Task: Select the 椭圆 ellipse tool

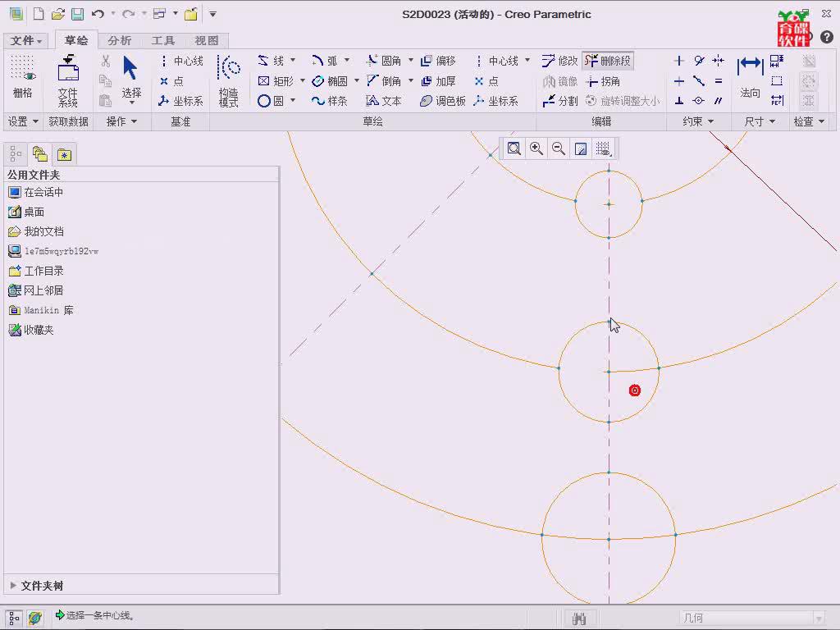Action: (x=330, y=81)
